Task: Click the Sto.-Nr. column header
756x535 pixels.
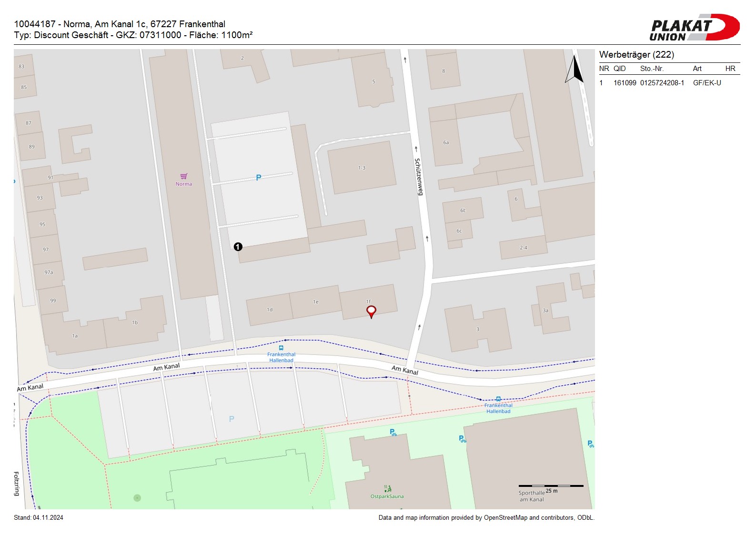Action: [652, 69]
